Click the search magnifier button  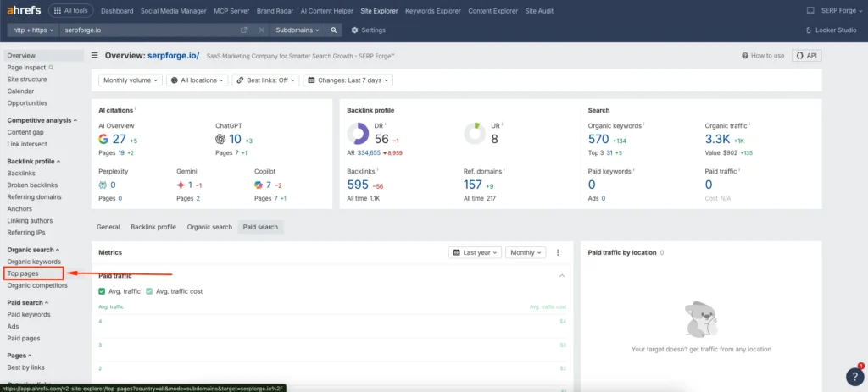coord(334,30)
